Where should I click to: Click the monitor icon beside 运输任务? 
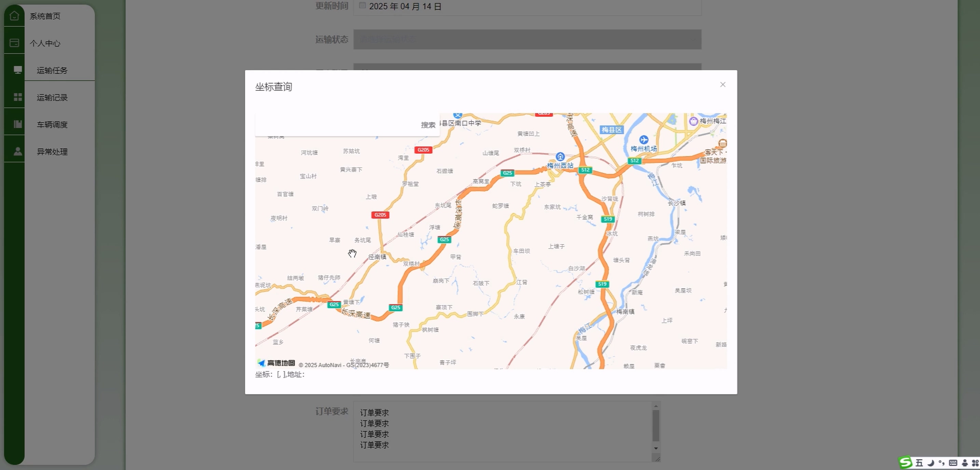point(17,70)
